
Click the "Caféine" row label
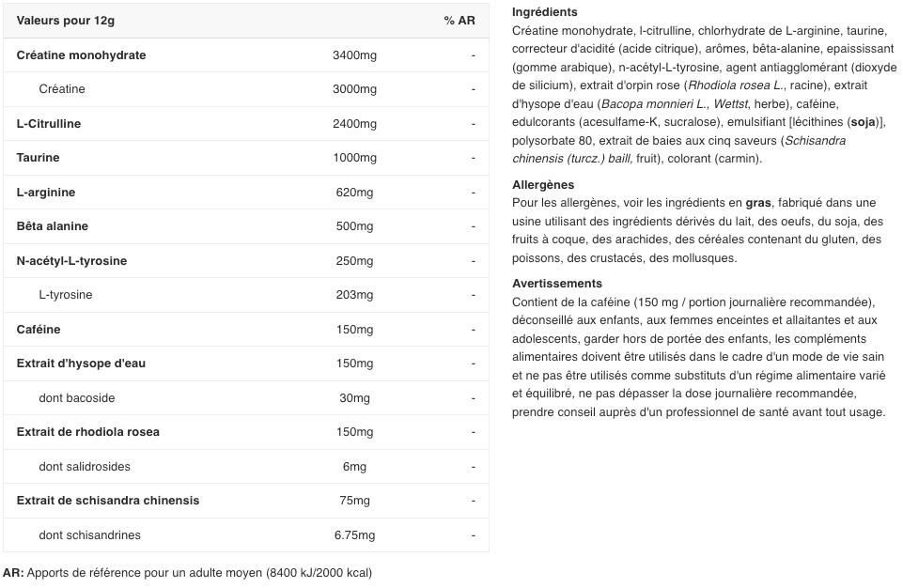(39, 330)
